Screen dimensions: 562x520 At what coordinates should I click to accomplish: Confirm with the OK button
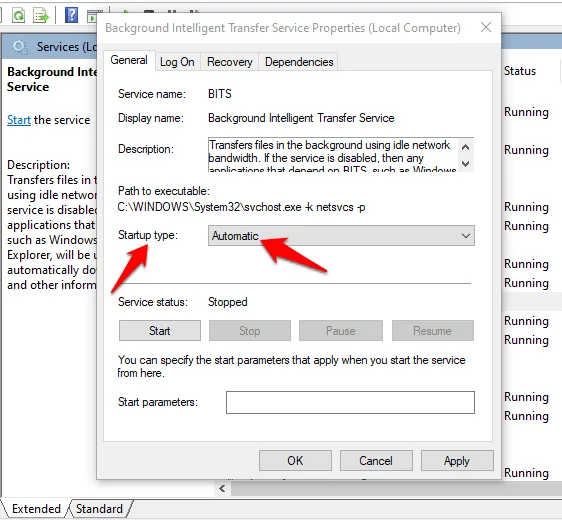point(295,461)
